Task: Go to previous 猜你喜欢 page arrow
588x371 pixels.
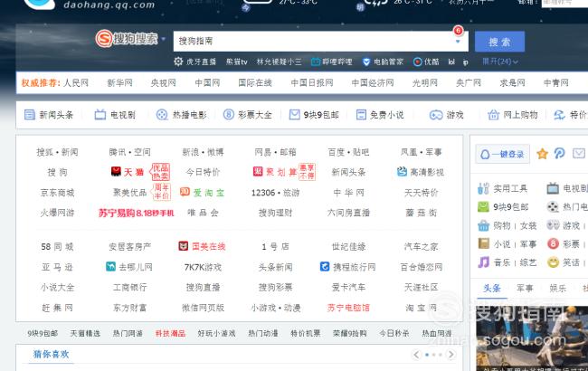Action: [416, 355]
